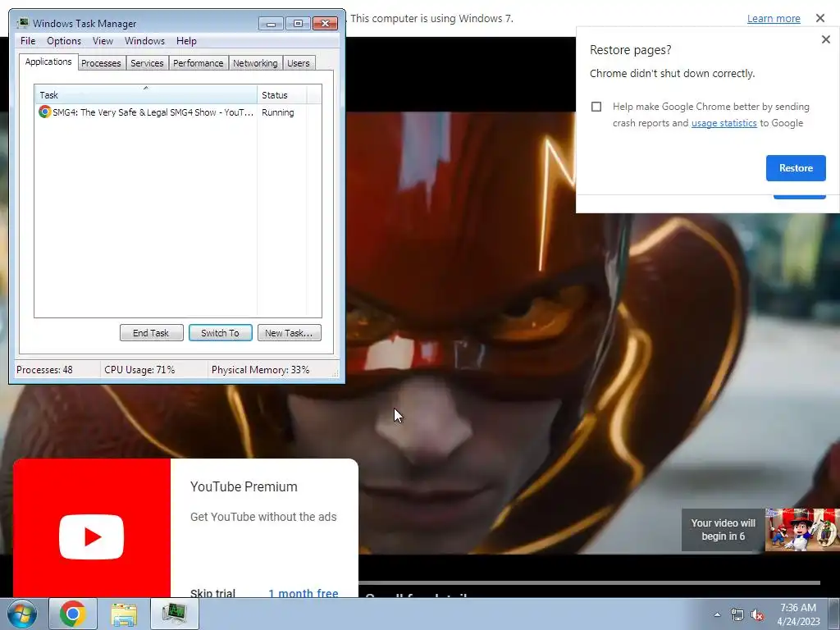The width and height of the screenshot is (840, 630).
Task: Click the upcoming video thumbnail
Action: coord(802,530)
